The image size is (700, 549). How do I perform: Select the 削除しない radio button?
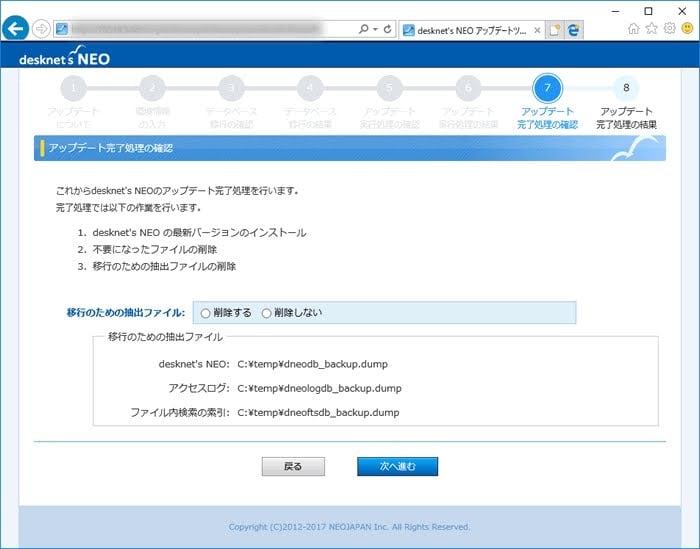267,313
